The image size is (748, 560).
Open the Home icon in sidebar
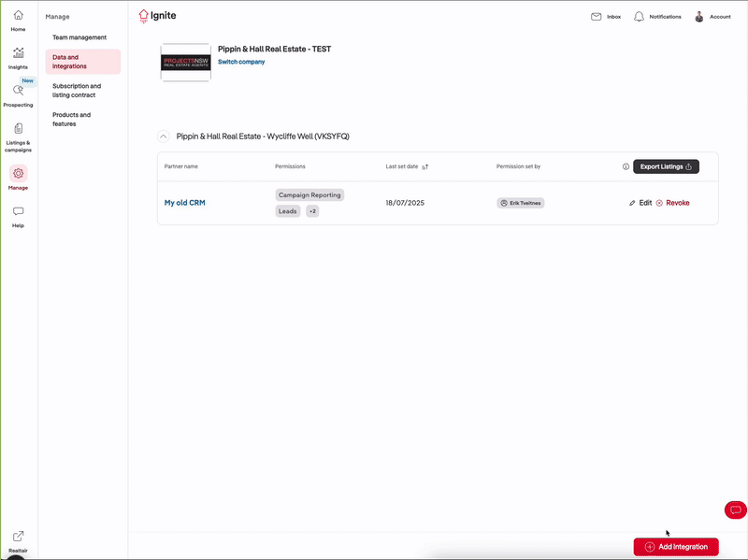18,16
